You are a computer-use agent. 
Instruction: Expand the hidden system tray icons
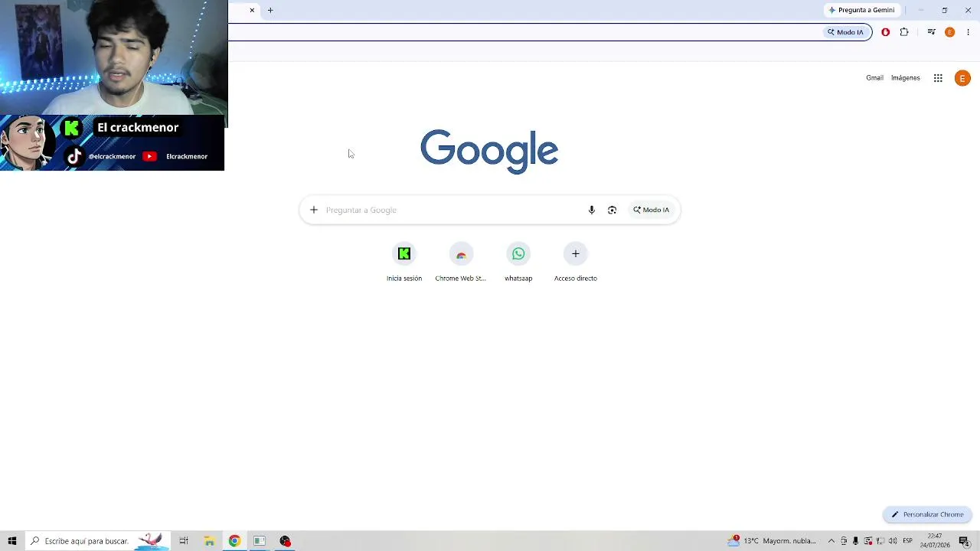(831, 541)
